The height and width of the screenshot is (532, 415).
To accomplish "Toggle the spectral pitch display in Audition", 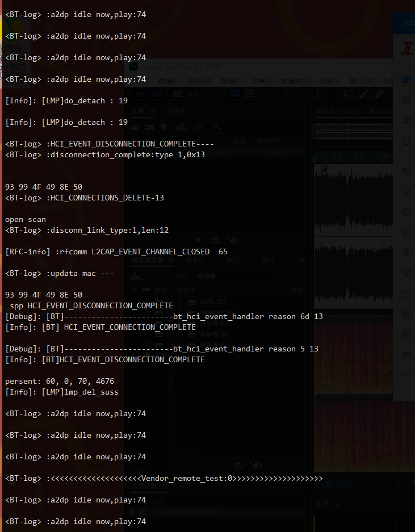I will point(250,93).
